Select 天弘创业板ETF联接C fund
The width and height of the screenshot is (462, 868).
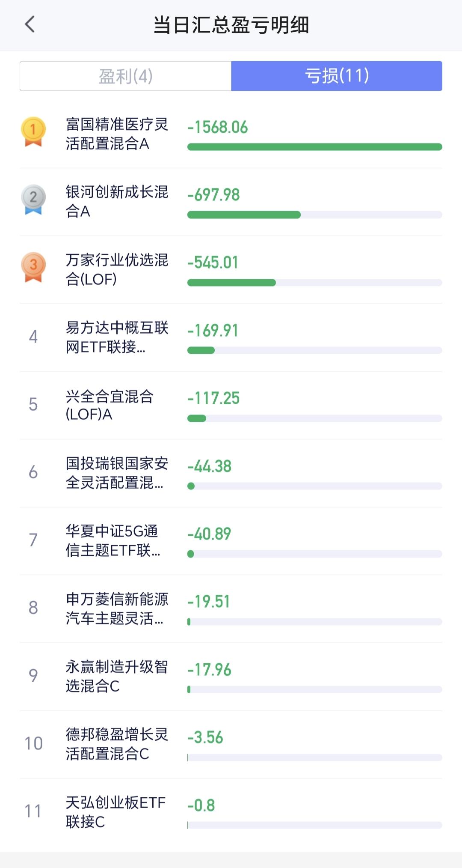[x=231, y=812]
